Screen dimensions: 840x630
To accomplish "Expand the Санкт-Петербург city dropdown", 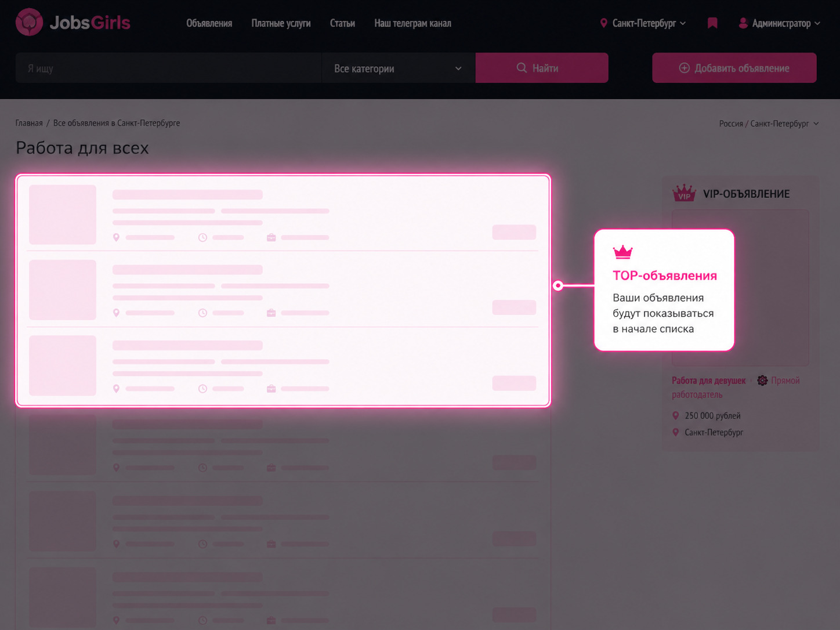I will pos(649,23).
